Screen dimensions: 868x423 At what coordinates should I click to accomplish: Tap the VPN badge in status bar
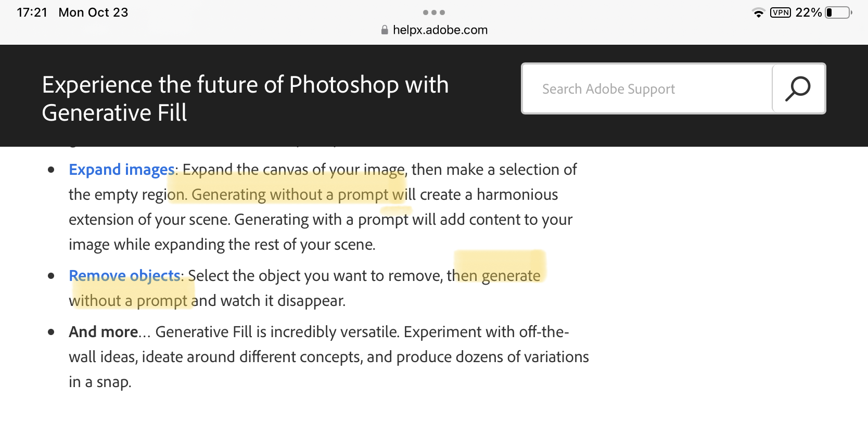(x=780, y=12)
